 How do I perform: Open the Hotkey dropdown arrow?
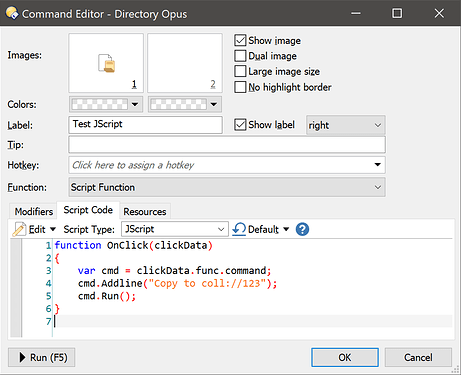pyautogui.click(x=377, y=165)
